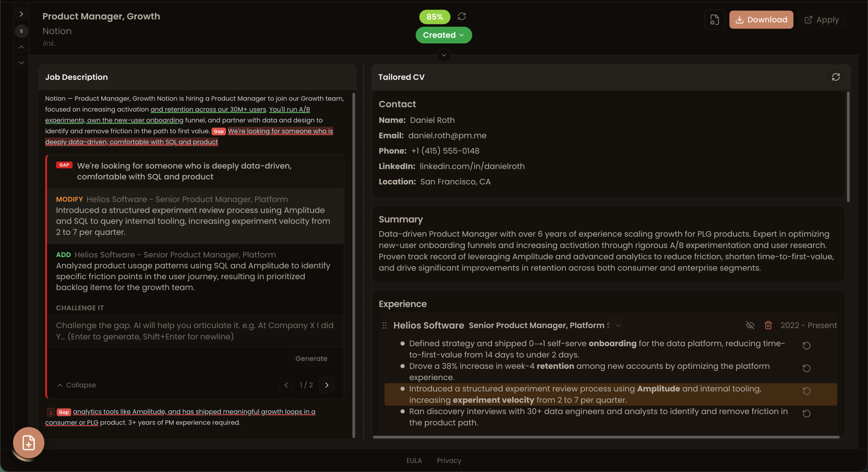Click the Generate button

(311, 358)
